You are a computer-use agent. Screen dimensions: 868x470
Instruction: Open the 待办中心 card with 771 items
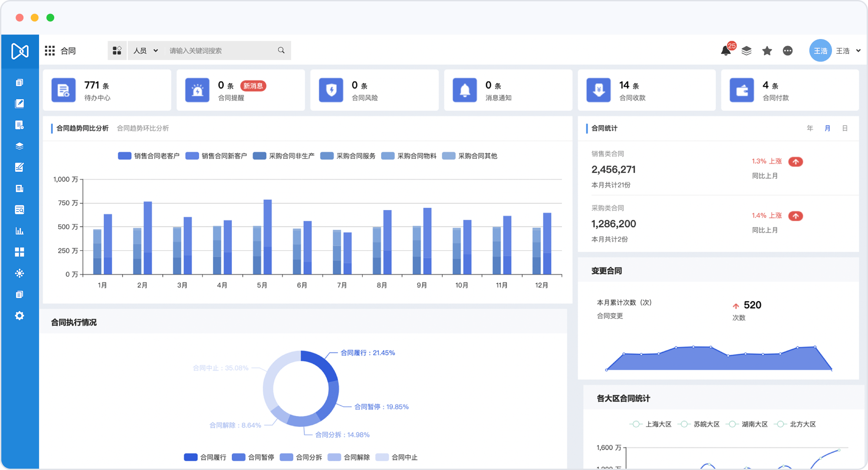[107, 90]
